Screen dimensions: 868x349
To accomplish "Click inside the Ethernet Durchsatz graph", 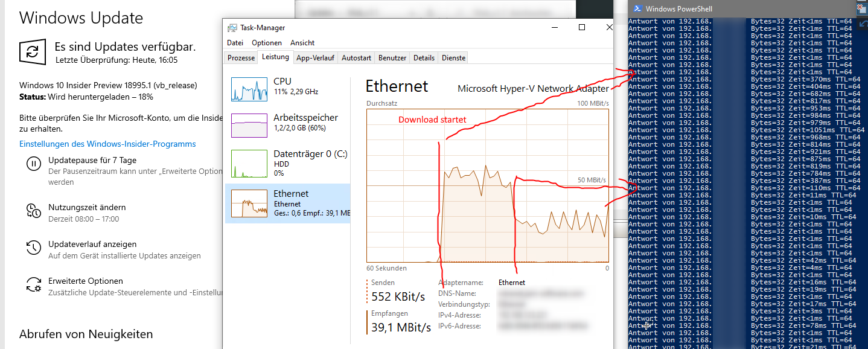I will (488, 185).
